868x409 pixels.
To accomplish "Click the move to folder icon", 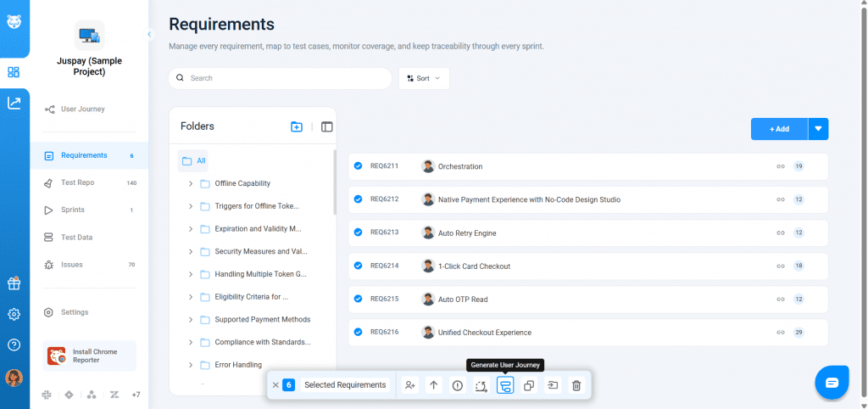I will 552,385.
